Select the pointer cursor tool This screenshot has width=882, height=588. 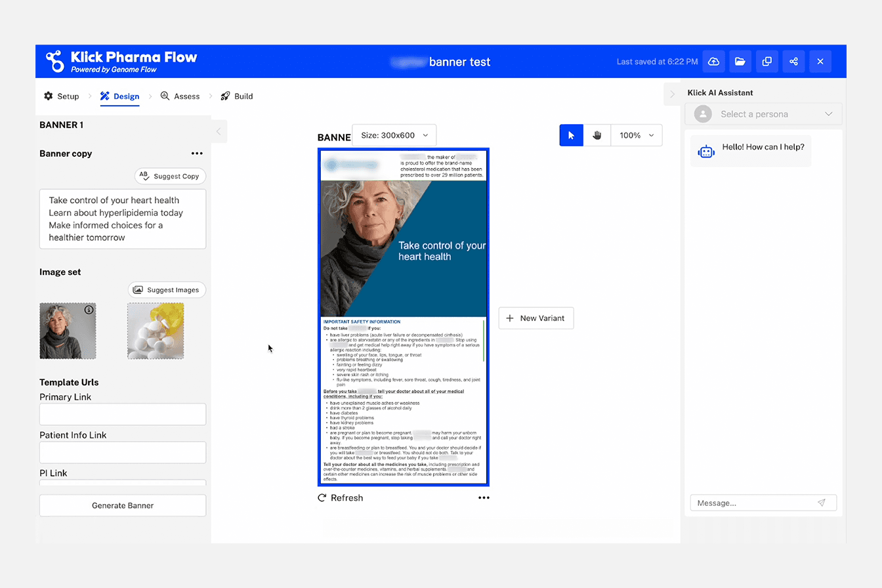(x=571, y=135)
